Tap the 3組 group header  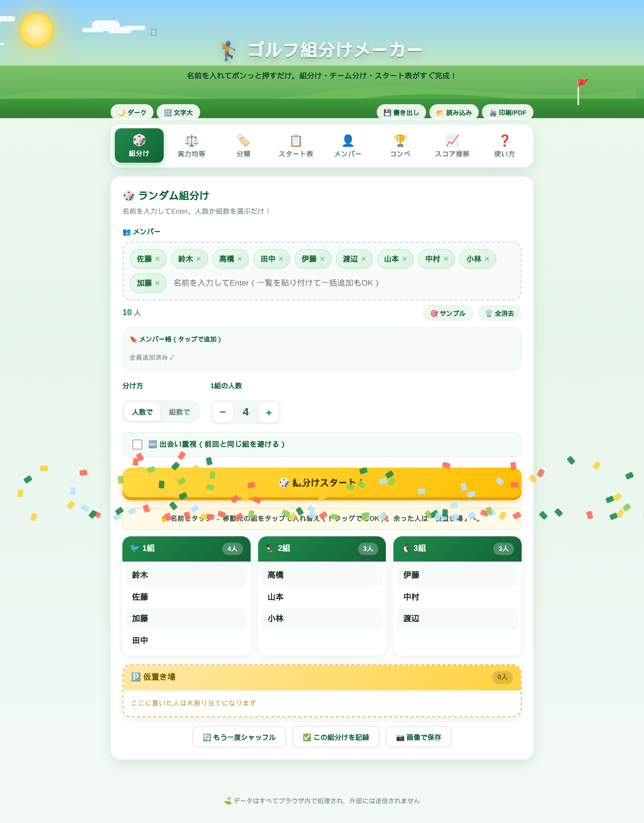457,549
